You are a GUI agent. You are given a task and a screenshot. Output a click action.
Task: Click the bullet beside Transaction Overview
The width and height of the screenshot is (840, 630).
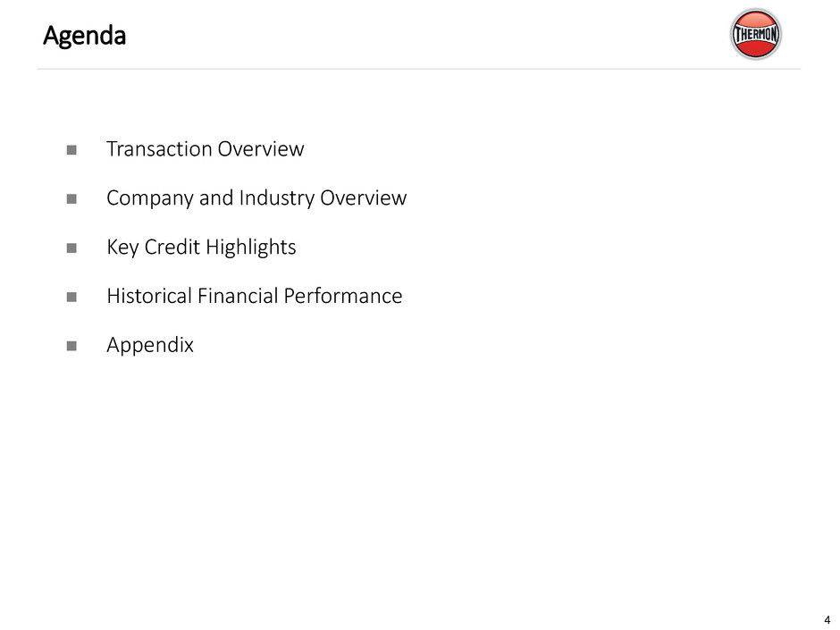pos(71,149)
